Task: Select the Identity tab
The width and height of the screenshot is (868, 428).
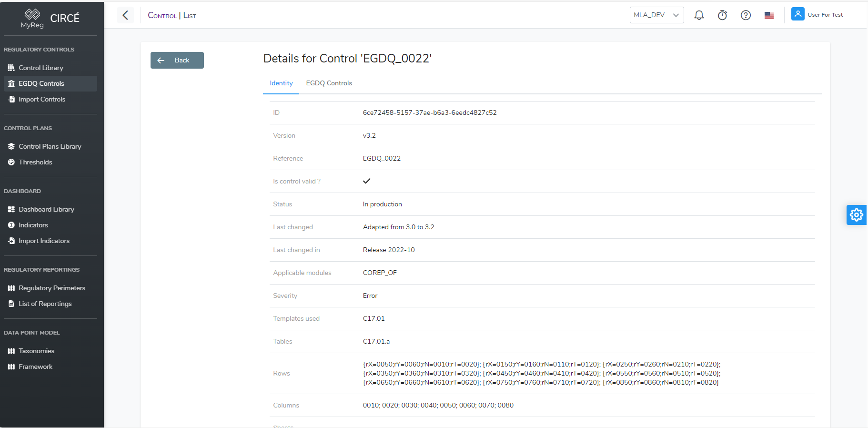Action: 281,83
